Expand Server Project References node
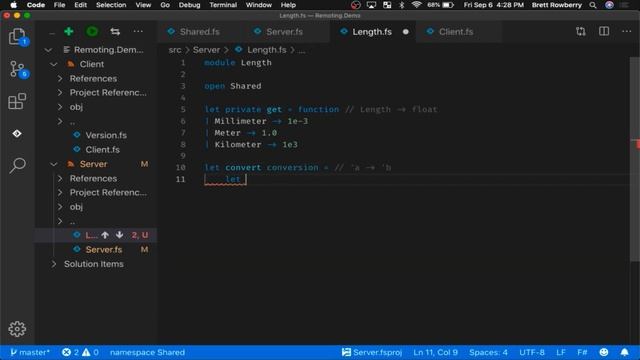640x360 pixels. click(x=60, y=192)
